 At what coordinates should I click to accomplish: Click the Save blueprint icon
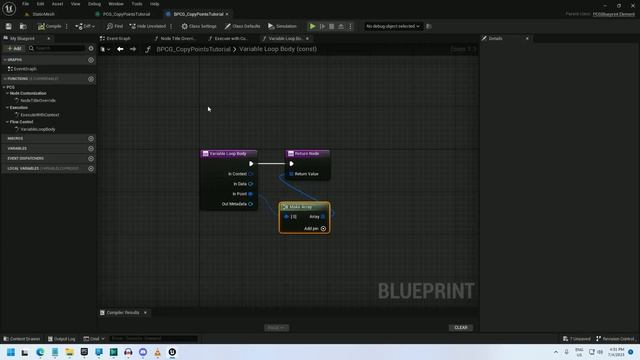tap(9, 26)
